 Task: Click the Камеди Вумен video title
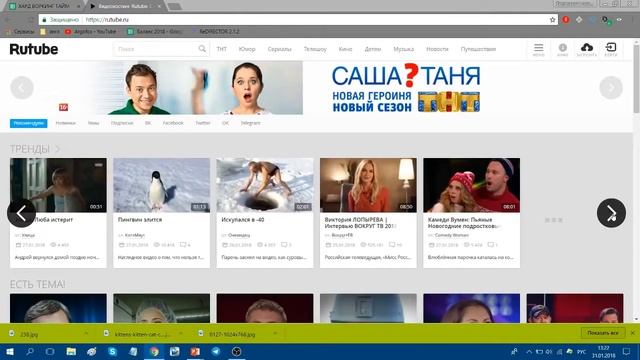pyautogui.click(x=464, y=223)
